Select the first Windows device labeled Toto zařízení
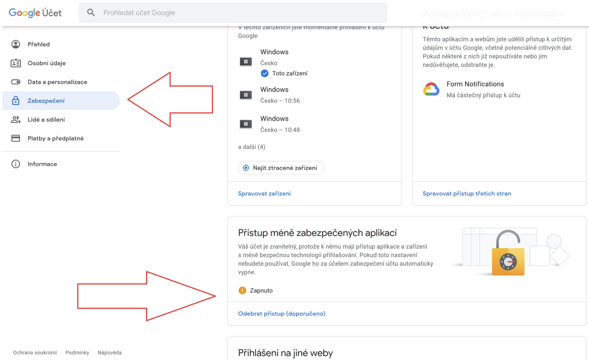 (x=274, y=62)
